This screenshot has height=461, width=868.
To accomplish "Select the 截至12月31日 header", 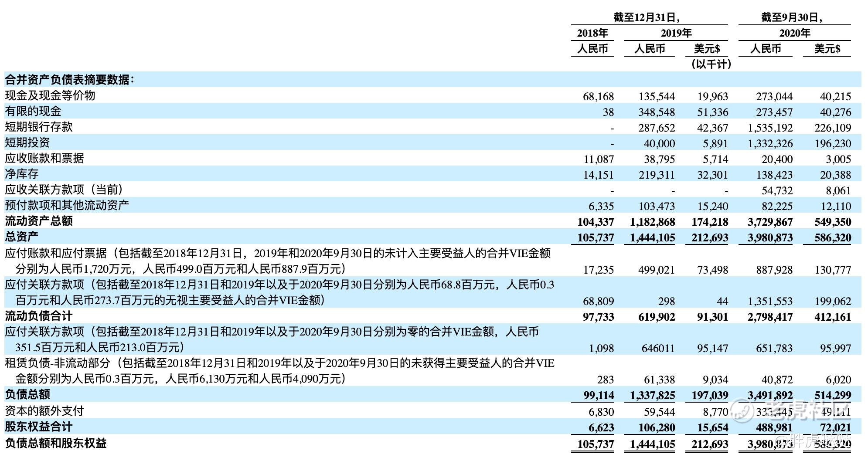I will [647, 17].
